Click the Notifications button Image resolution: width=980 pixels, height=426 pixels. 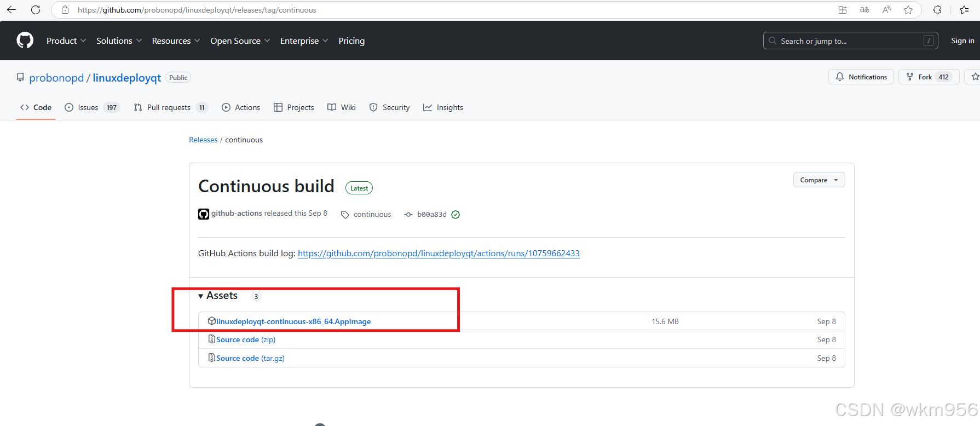(x=861, y=77)
